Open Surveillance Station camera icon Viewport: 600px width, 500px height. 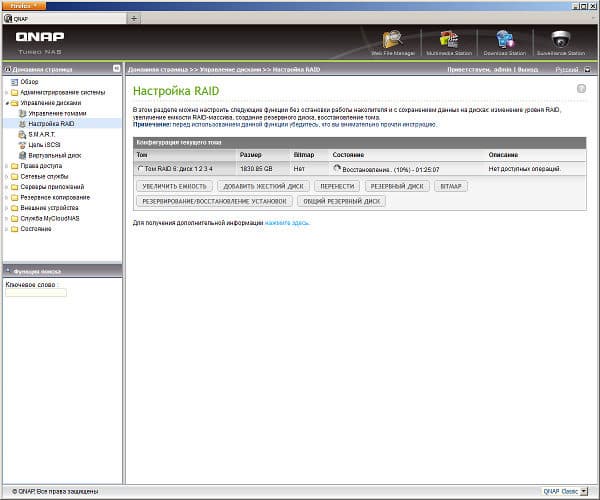[x=561, y=39]
